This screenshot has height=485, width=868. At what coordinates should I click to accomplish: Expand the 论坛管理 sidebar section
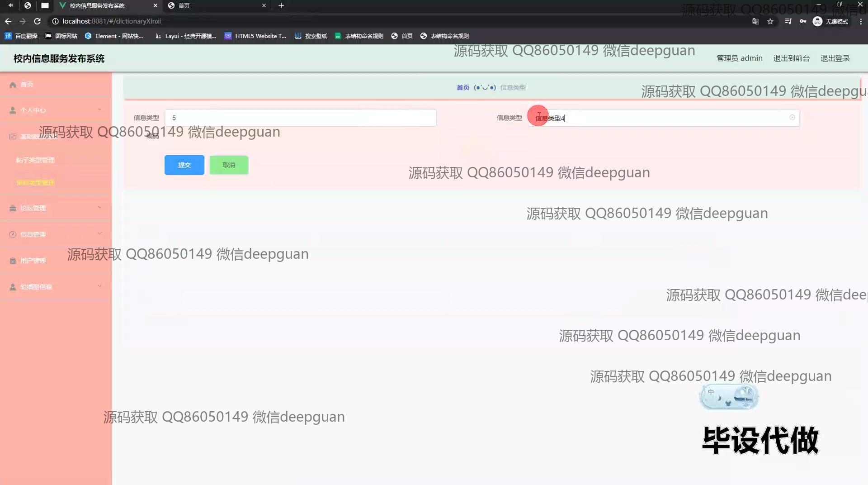coord(54,208)
